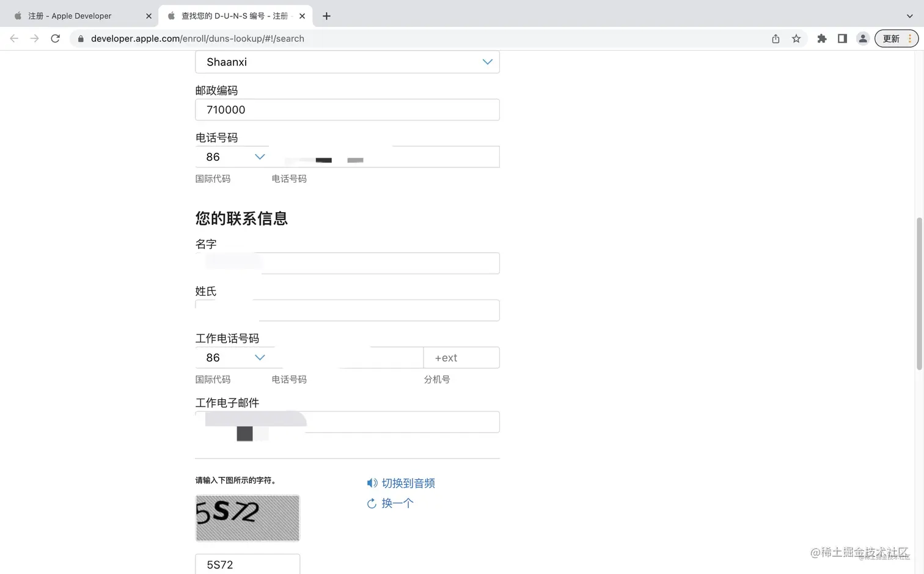This screenshot has width=924, height=574.
Task: Open the Chrome profile avatar
Action: pyautogui.click(x=863, y=39)
